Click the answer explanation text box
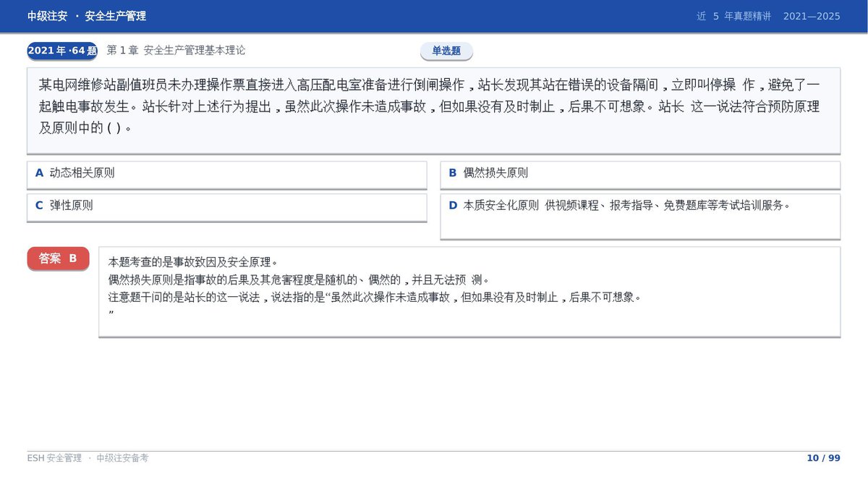868x488 pixels. [469, 292]
